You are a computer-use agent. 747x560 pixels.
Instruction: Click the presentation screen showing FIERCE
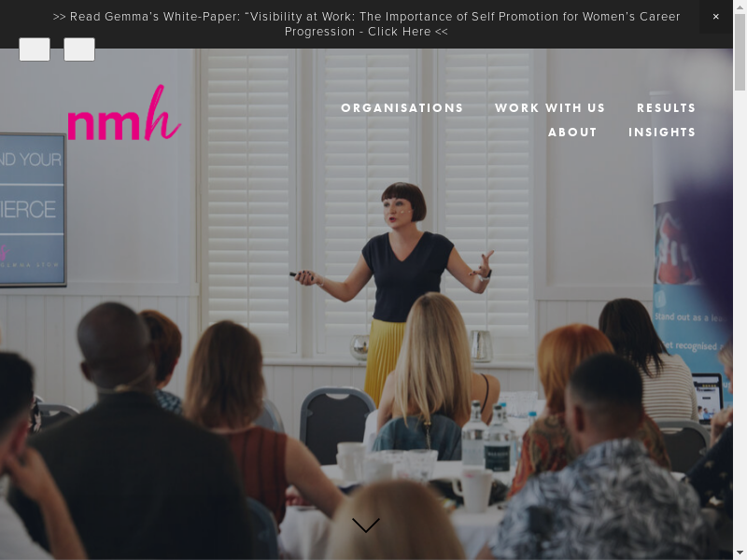(x=32, y=210)
